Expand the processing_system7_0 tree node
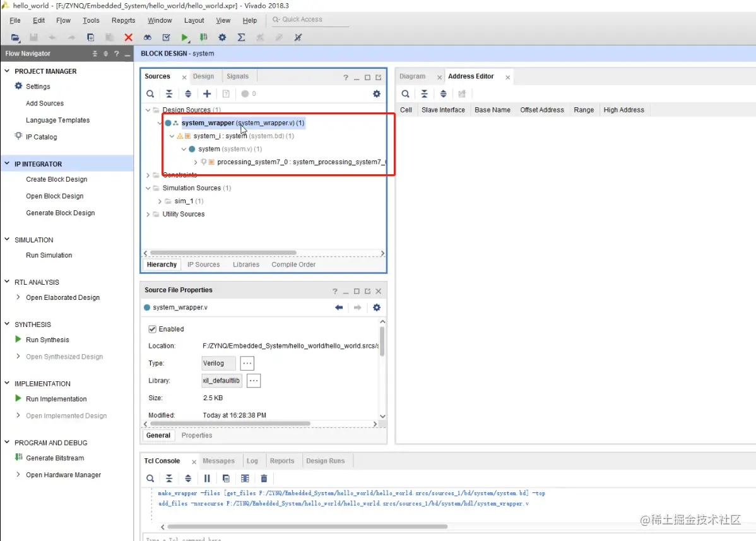 pos(196,162)
